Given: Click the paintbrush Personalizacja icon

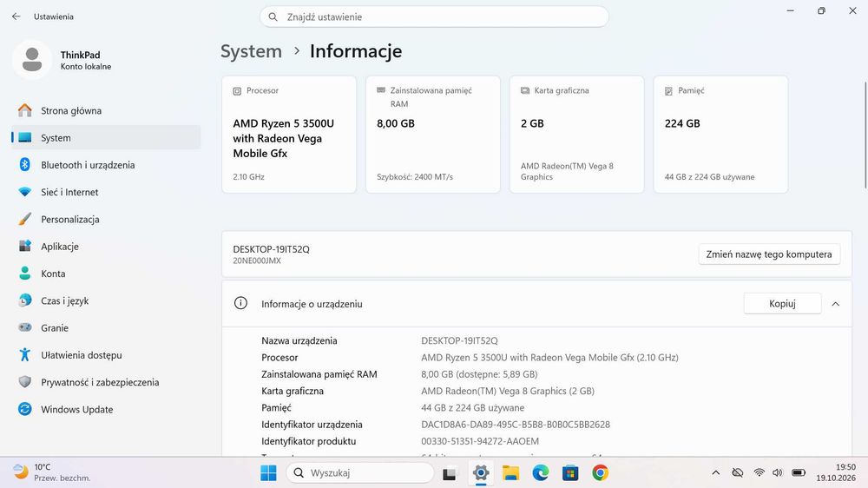Looking at the screenshot, I should [25, 220].
